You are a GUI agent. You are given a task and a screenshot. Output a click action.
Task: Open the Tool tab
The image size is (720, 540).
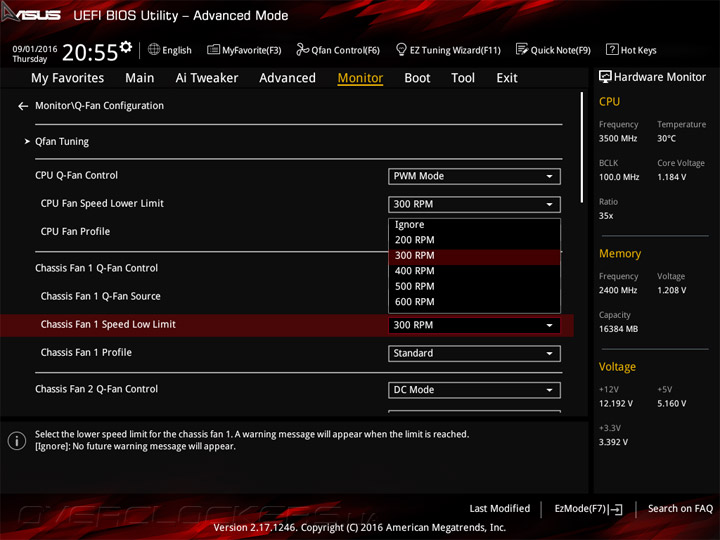click(x=463, y=78)
